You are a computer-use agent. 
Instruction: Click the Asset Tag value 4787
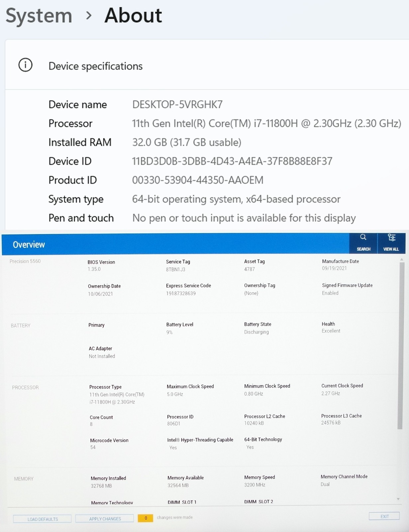coord(250,269)
